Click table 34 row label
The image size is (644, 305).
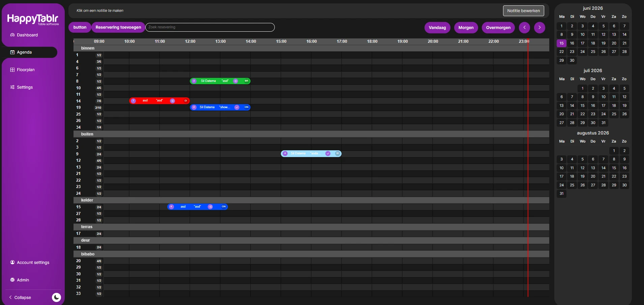(79, 127)
